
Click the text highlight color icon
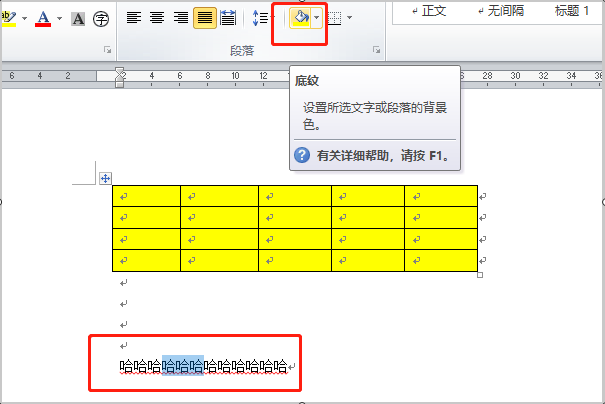coord(8,18)
